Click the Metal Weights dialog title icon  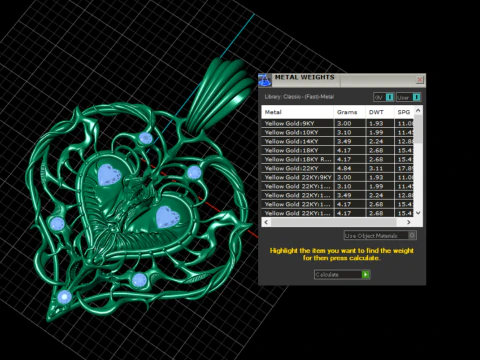coord(265,80)
